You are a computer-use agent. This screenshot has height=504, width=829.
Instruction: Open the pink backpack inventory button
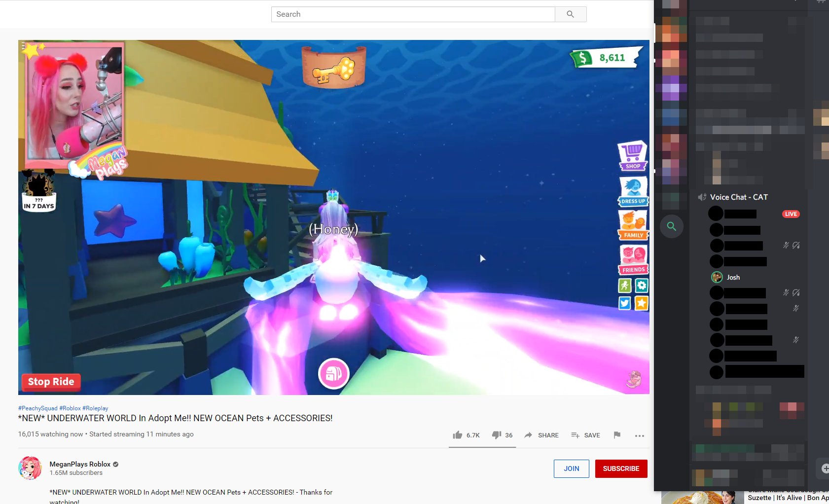coord(334,374)
